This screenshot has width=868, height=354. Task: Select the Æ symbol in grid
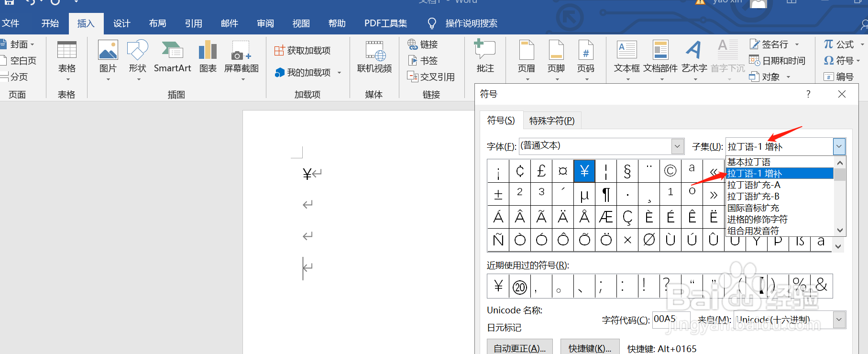[606, 217]
